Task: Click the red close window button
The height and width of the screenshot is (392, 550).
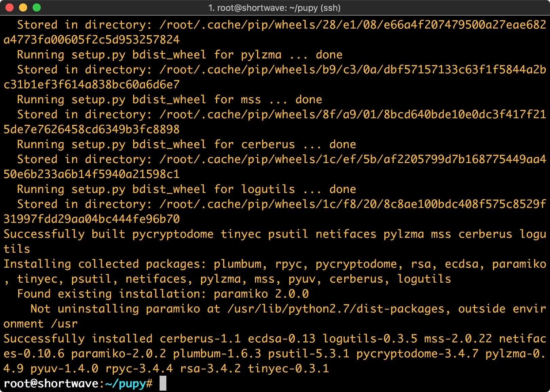Action: (9, 7)
